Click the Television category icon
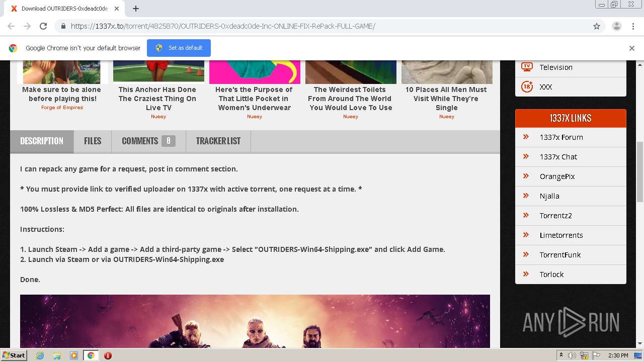 click(x=527, y=67)
